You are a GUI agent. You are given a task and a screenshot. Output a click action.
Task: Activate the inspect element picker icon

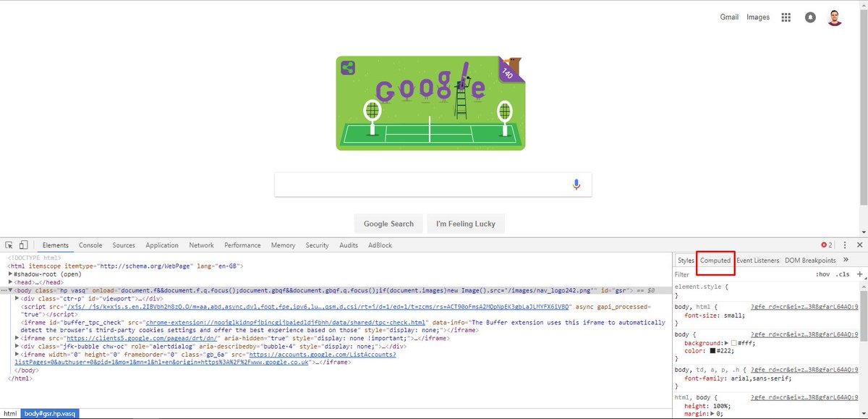[x=9, y=245]
